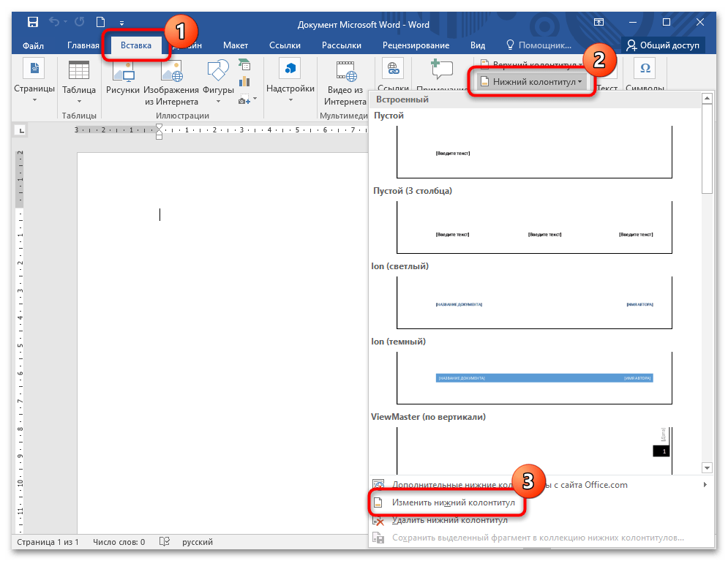728x561 pixels.
Task: Click the proofing icon in status bar
Action: click(x=165, y=541)
